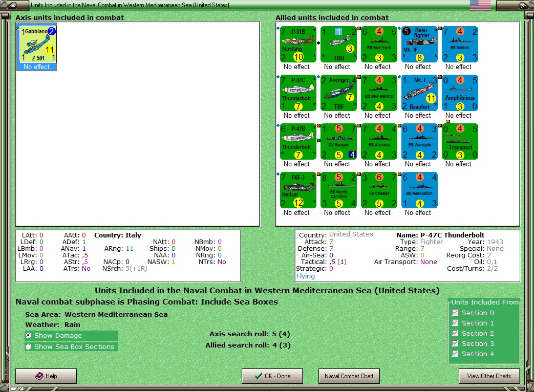Click the Allied search roll value
Image resolution: width=534 pixels, height=392 pixels.
click(x=281, y=345)
